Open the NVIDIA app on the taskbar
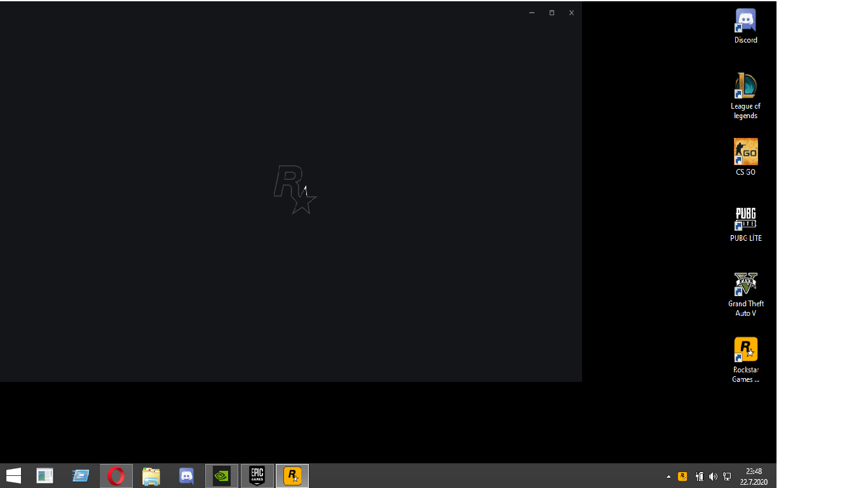This screenshot has height=488, width=868. [222, 475]
